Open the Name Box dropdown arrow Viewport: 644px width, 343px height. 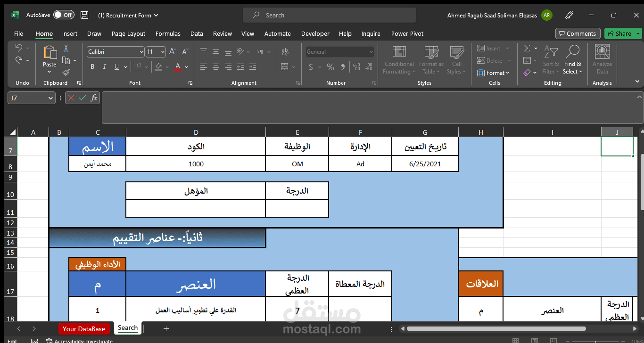click(51, 98)
